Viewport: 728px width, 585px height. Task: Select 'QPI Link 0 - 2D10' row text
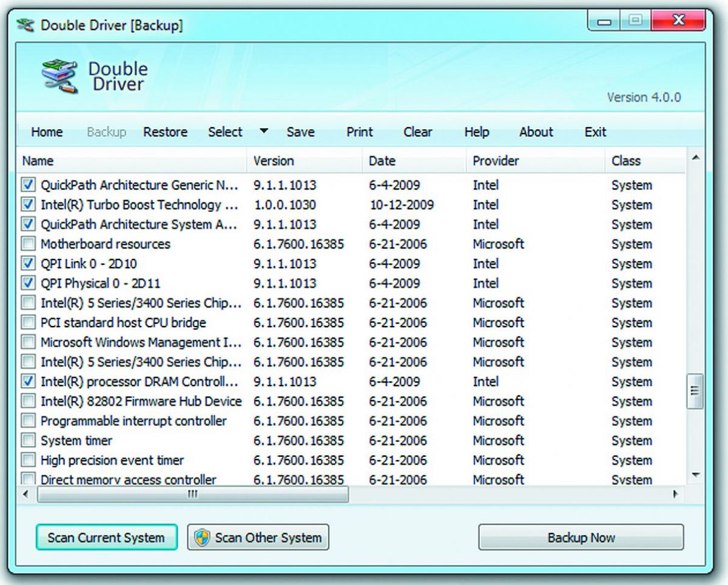click(x=89, y=264)
